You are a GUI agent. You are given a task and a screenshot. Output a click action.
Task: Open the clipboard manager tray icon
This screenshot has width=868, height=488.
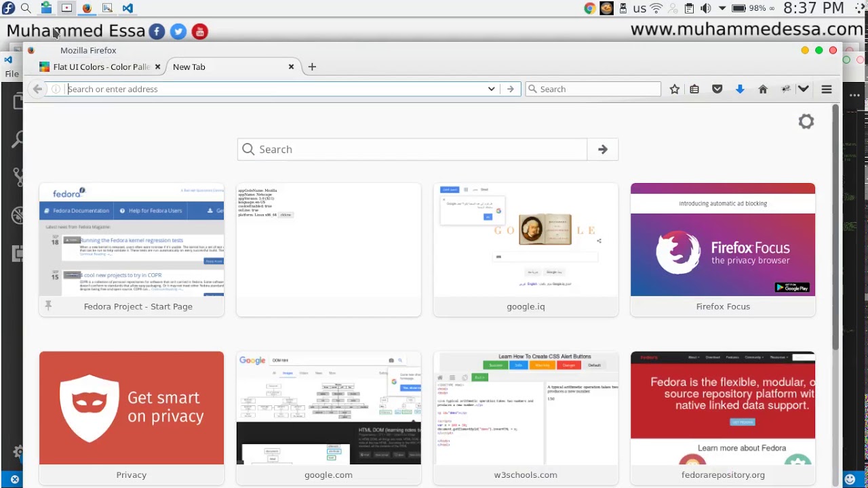pos(689,8)
